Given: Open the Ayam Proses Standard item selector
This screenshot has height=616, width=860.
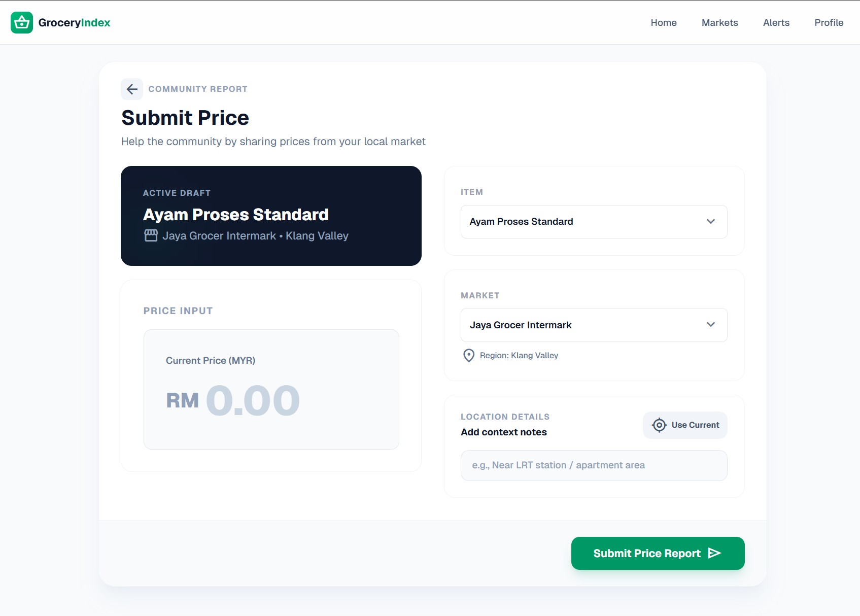Looking at the screenshot, I should (583, 222).
